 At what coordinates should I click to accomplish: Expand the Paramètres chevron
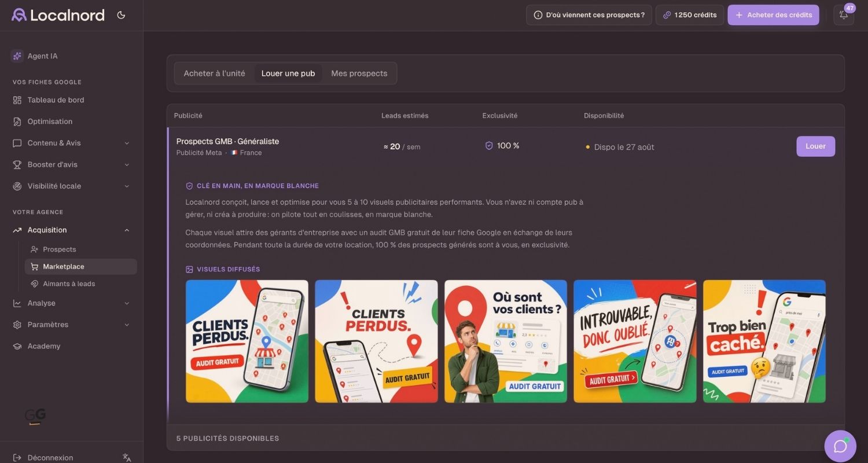click(x=127, y=325)
